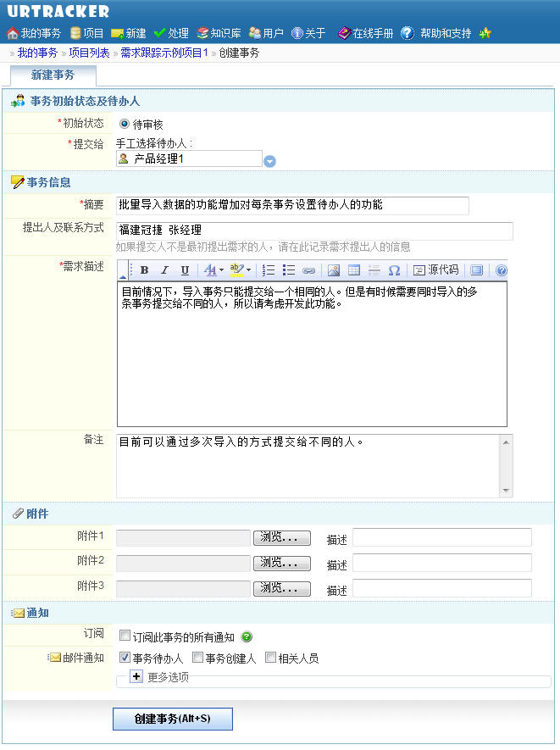Select the 新建事务 tab
Viewport: 560px width, 750px height.
coord(53,75)
